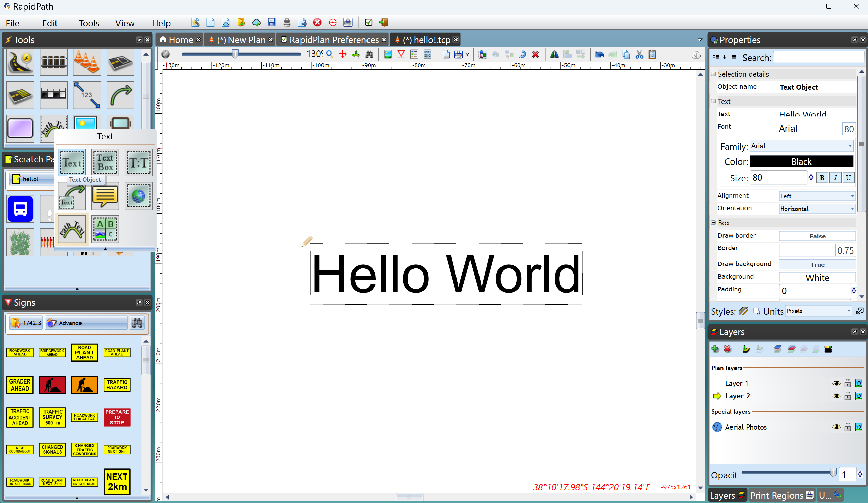
Task: Select the globe text tool
Action: pos(138,196)
